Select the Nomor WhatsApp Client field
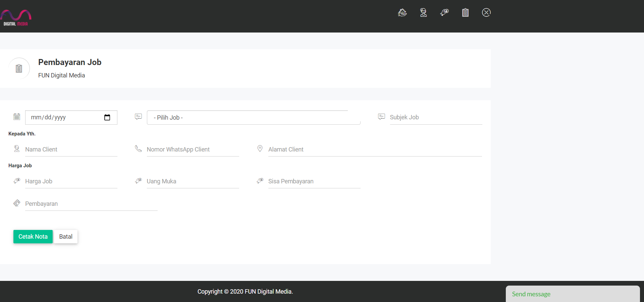The height and width of the screenshot is (302, 644). [x=193, y=149]
